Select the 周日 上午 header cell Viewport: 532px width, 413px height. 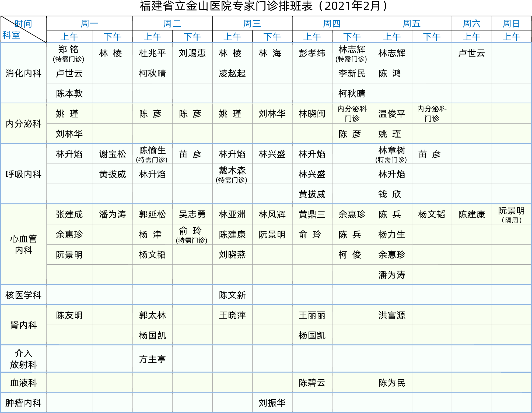tap(511, 37)
